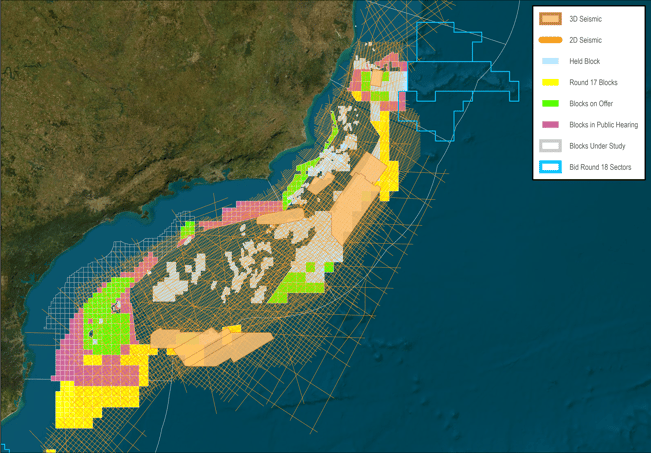
Task: Select the 'Held Block' legend label
Action: [585, 61]
